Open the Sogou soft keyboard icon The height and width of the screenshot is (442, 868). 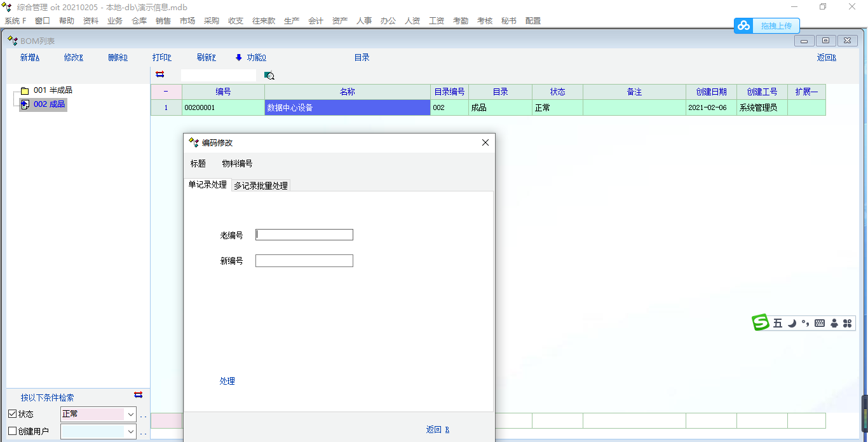point(820,323)
